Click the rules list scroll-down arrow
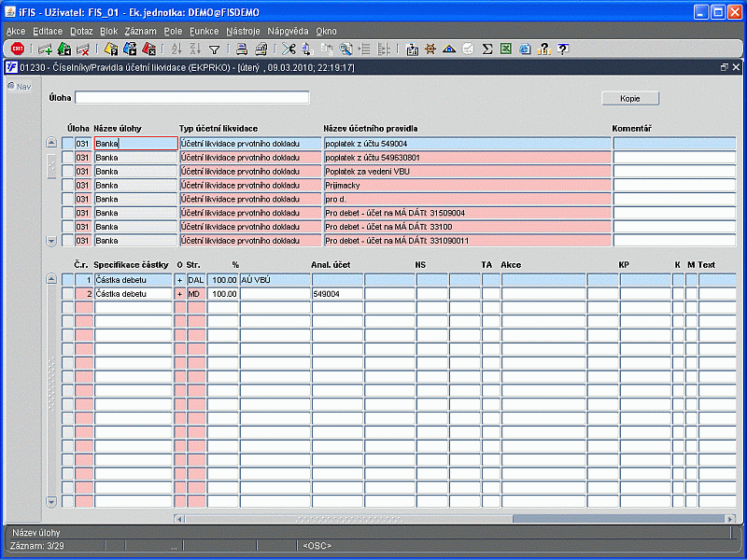Image resolution: width=747 pixels, height=560 pixels. (51, 241)
